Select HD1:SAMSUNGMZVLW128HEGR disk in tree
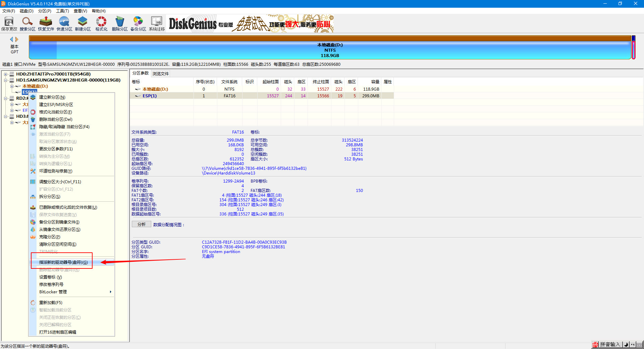The image size is (644, 349). tap(68, 80)
